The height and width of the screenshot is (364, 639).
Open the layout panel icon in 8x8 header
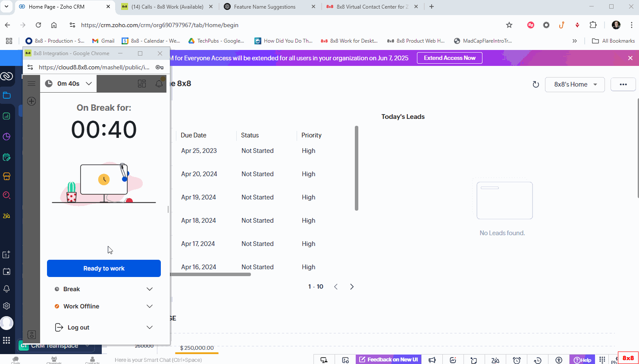(142, 84)
